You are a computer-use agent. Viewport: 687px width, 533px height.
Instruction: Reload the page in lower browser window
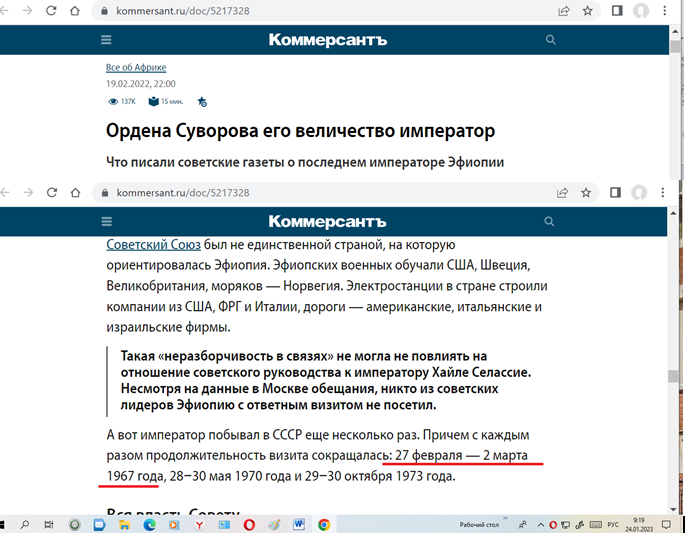tap(52, 193)
